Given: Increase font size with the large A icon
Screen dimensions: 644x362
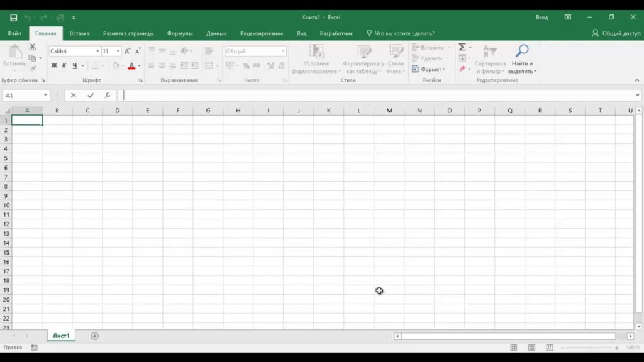Looking at the screenshot, I should 127,52.
